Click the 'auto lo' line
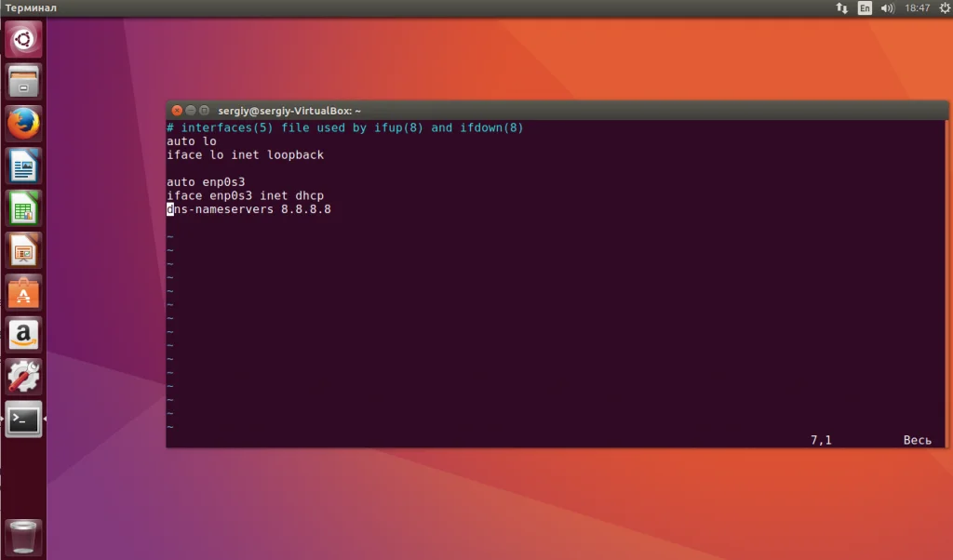Image resolution: width=953 pixels, height=560 pixels. tap(192, 140)
